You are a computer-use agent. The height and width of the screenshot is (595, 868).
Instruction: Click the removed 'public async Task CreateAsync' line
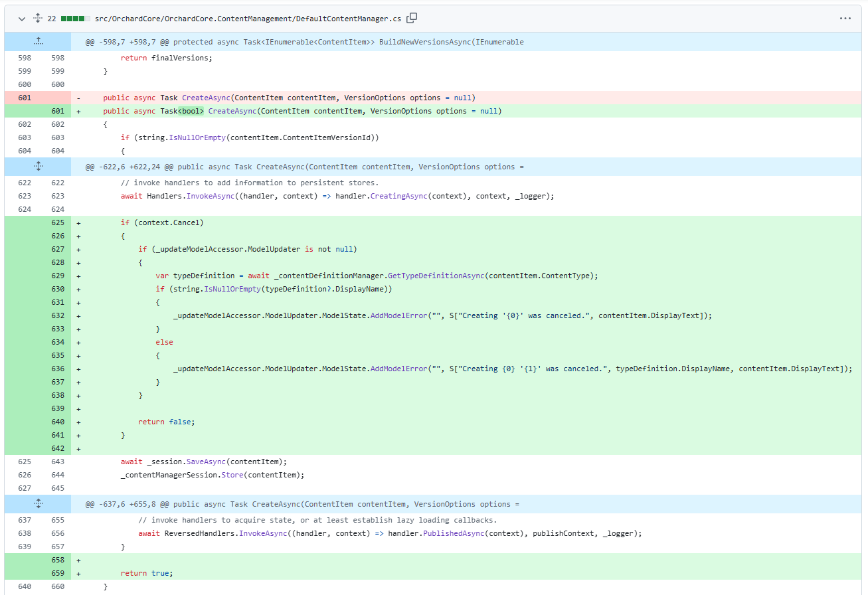coord(289,98)
